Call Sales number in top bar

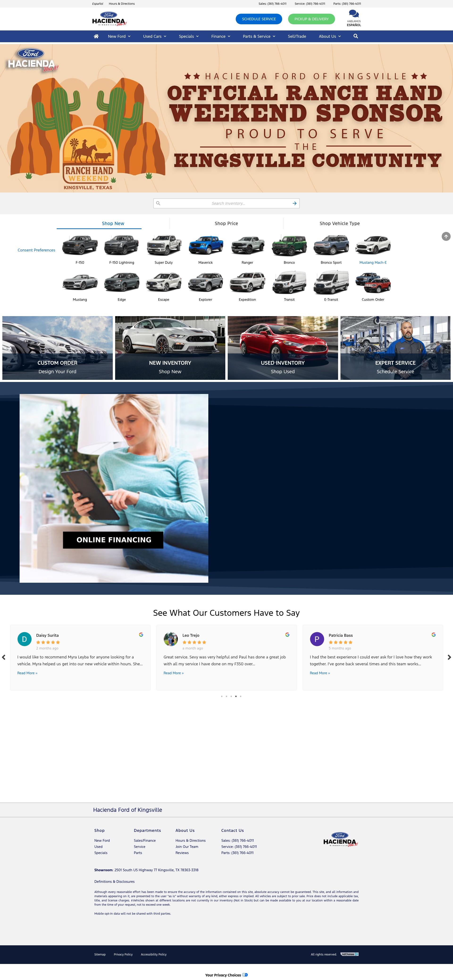pyautogui.click(x=272, y=4)
